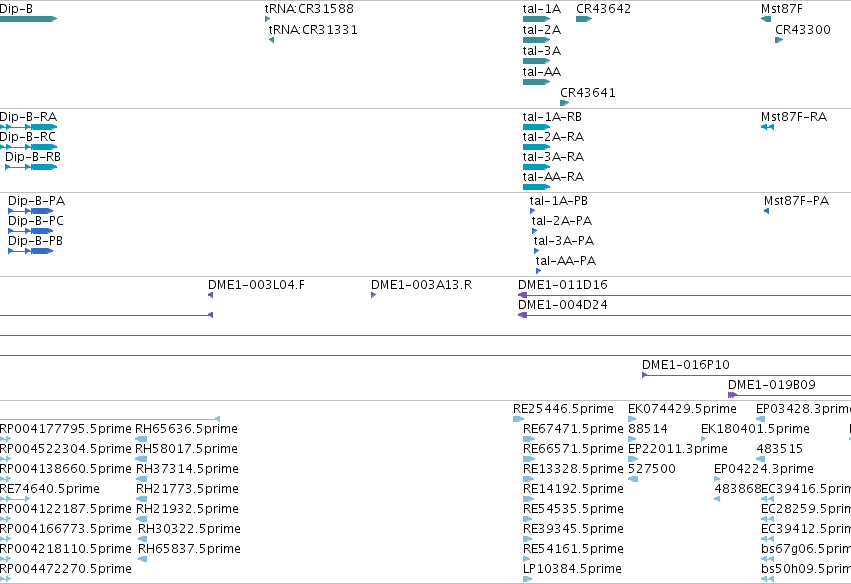This screenshot has height=584, width=851.
Task: Select the RP004138660.5prime EST
Action: point(5,479)
